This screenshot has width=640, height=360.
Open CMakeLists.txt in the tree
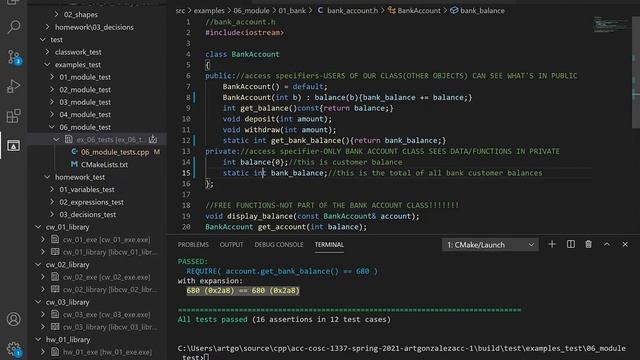(x=104, y=164)
